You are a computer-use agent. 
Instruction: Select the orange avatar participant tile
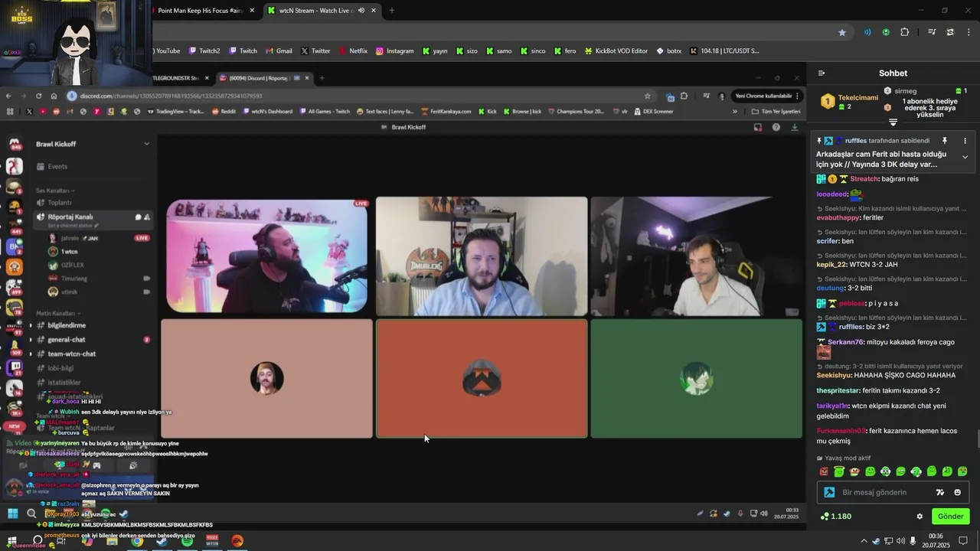pos(482,379)
